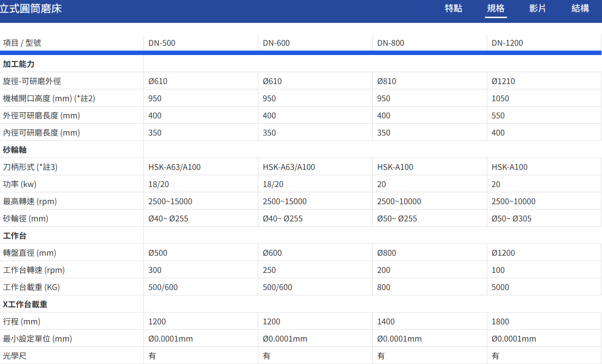This screenshot has width=602, height=364.
Task: Select the 砂輪軸 section heading
Action: [x=15, y=150]
